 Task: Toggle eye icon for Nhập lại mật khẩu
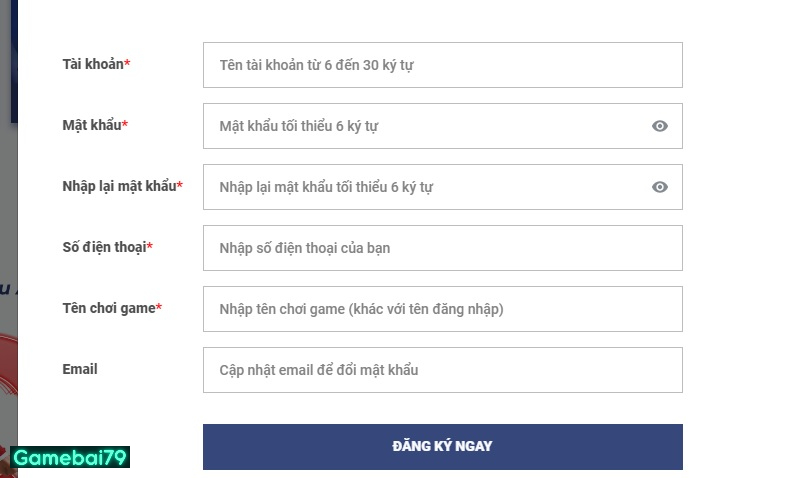[x=659, y=187]
